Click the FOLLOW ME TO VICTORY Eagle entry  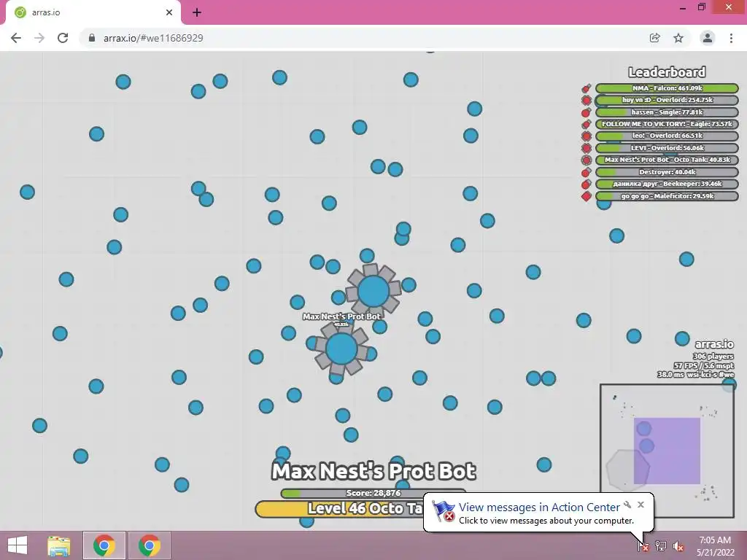tap(667, 124)
